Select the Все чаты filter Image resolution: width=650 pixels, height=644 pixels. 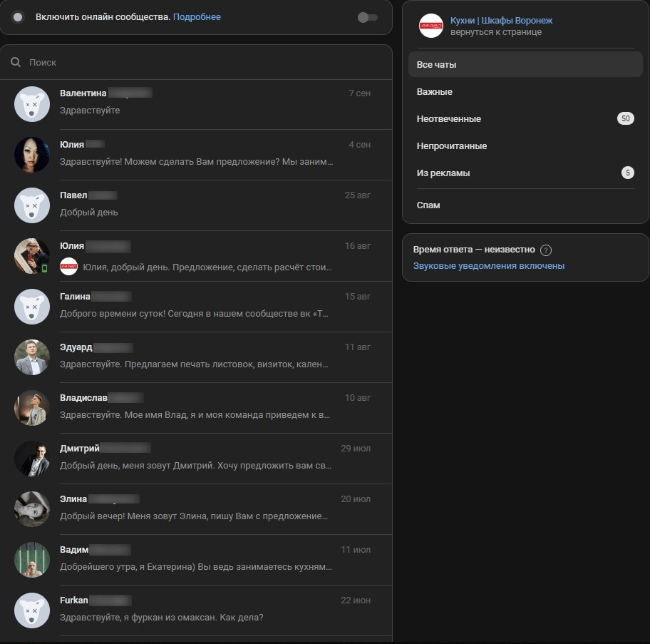[525, 65]
